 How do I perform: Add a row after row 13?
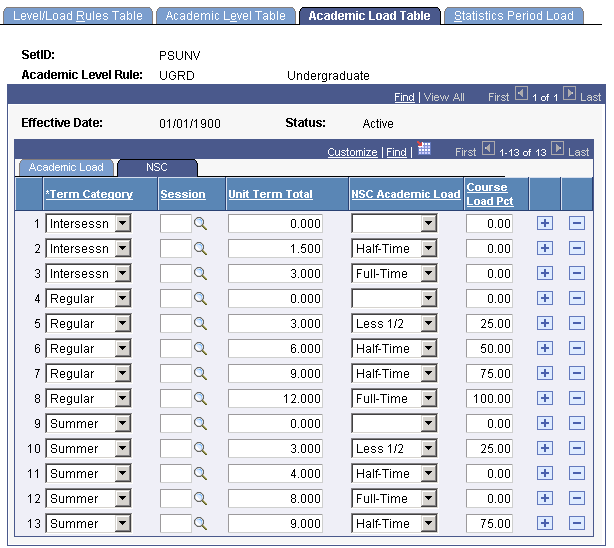tap(545, 523)
